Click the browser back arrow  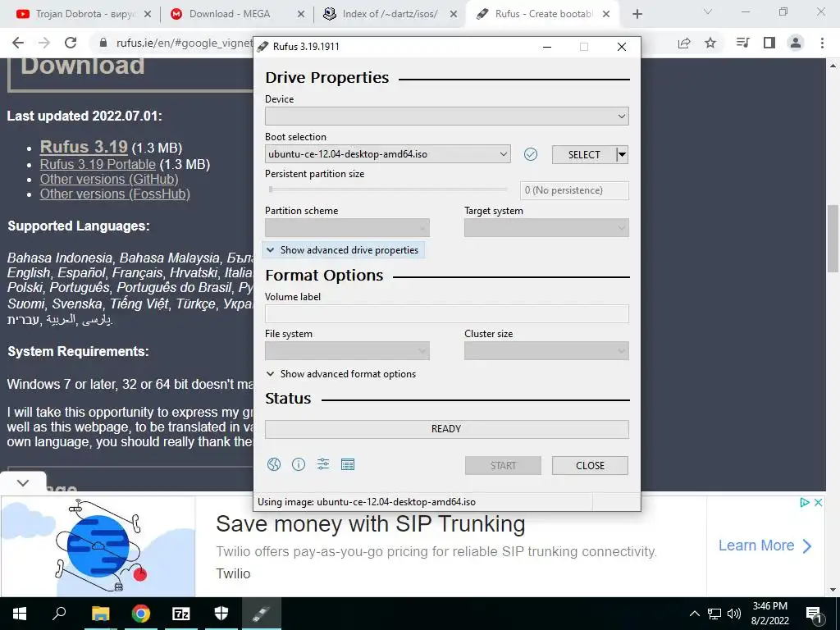[x=18, y=43]
